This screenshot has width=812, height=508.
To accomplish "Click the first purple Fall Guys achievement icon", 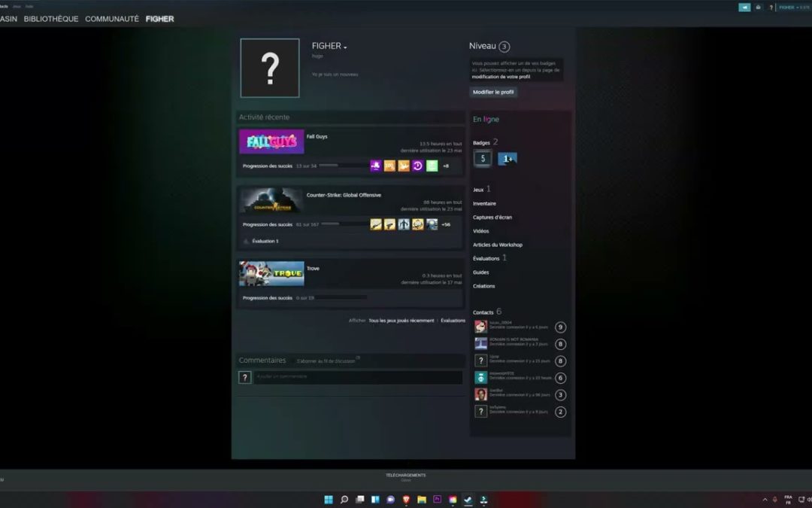I will pos(375,166).
